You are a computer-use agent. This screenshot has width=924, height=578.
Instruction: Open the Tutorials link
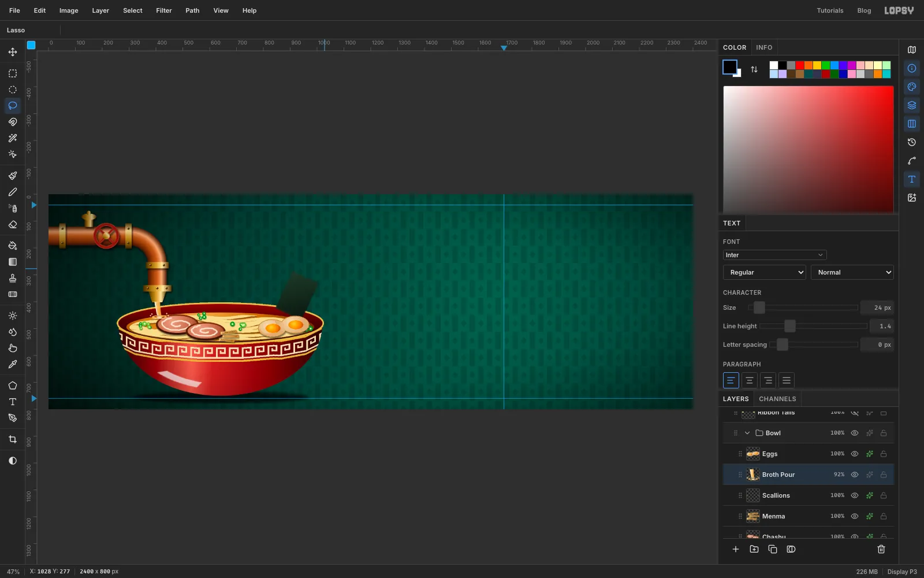[830, 10]
